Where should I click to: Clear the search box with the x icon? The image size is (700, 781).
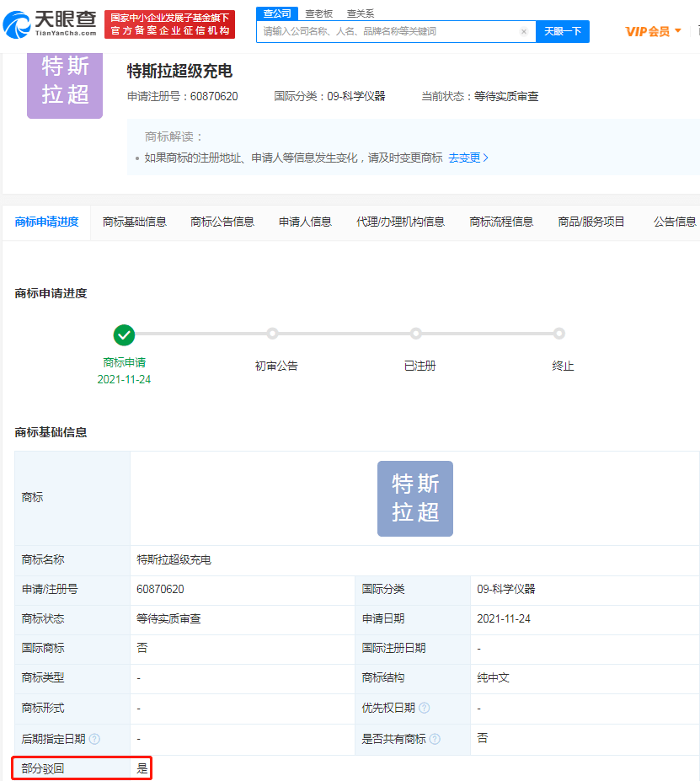[523, 31]
